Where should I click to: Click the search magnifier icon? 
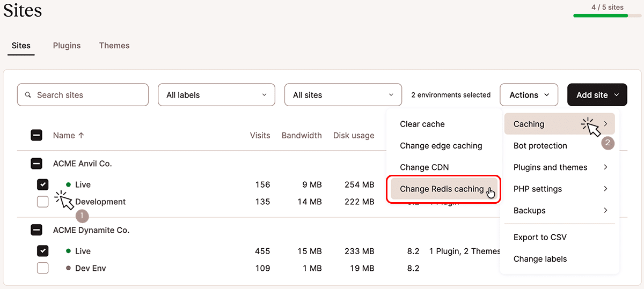point(28,95)
